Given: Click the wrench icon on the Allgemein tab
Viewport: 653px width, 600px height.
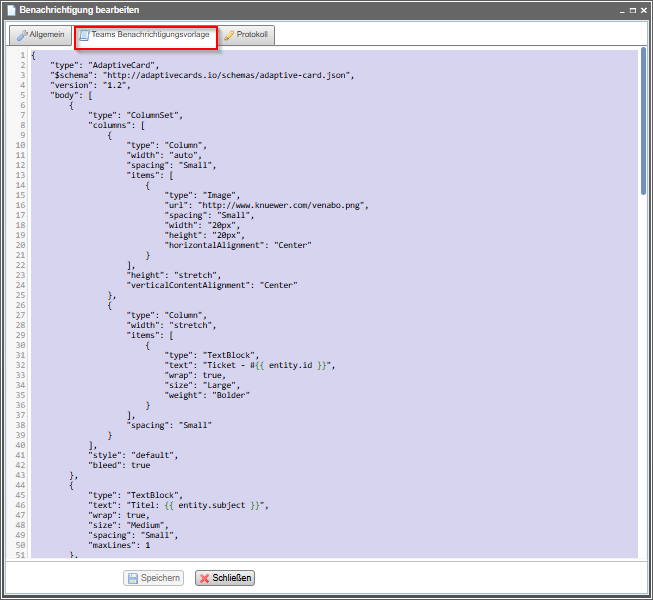Looking at the screenshot, I should point(21,35).
